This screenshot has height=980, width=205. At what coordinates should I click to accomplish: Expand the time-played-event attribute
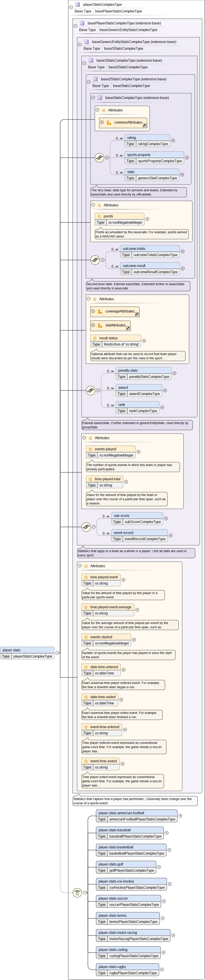click(123, 580)
